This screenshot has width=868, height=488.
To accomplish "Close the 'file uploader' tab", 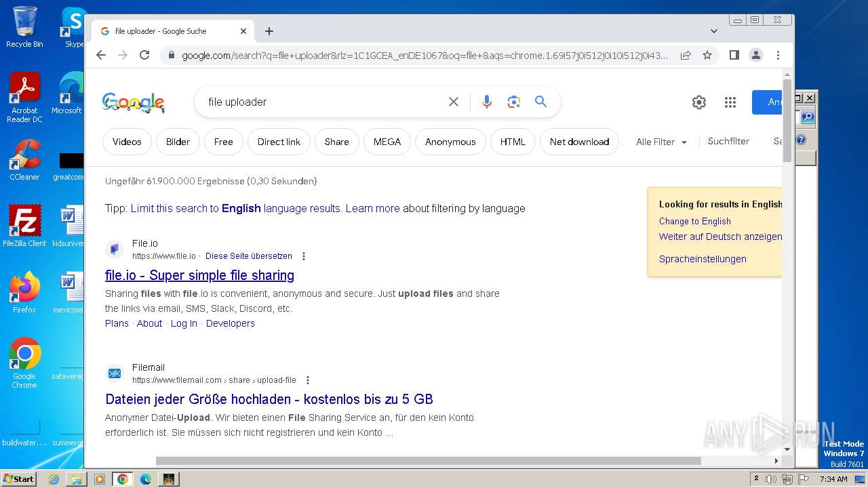I will click(243, 31).
